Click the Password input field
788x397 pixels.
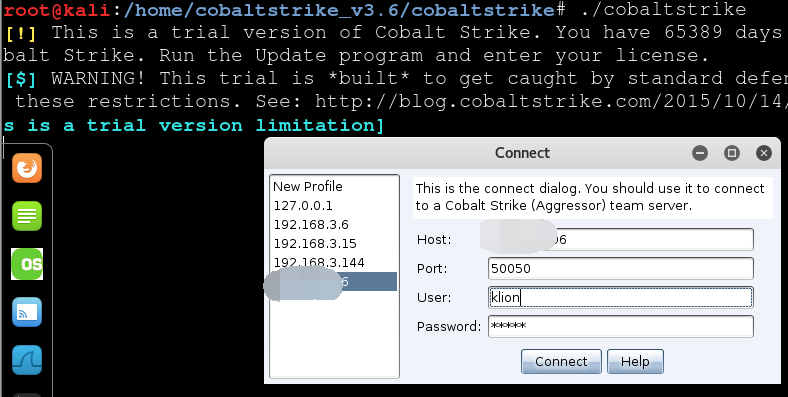[621, 327]
